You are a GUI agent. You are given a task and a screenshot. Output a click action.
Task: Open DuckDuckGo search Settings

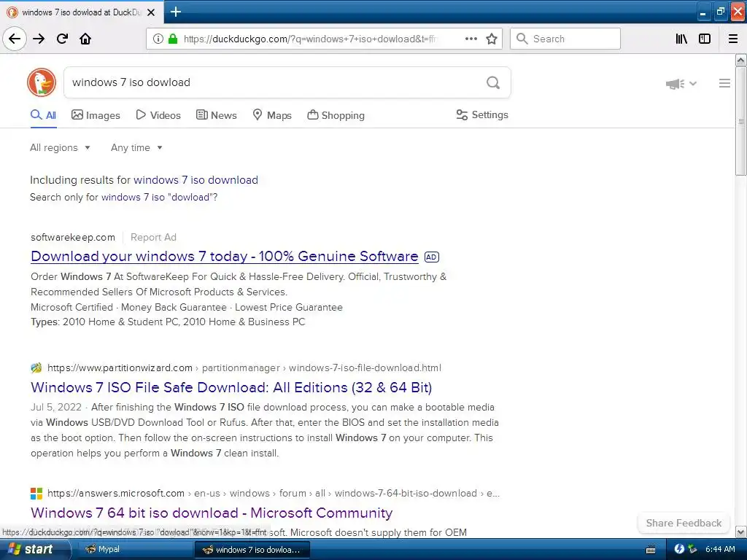(482, 114)
